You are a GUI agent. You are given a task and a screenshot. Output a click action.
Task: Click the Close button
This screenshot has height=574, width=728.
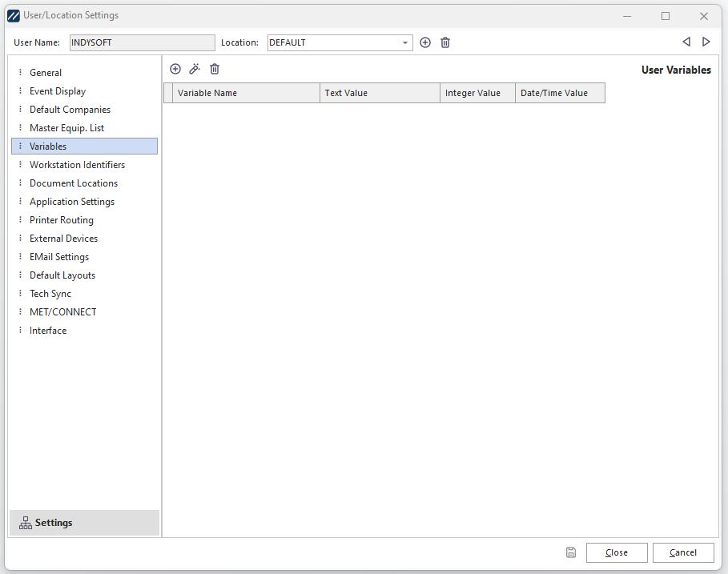[617, 552]
